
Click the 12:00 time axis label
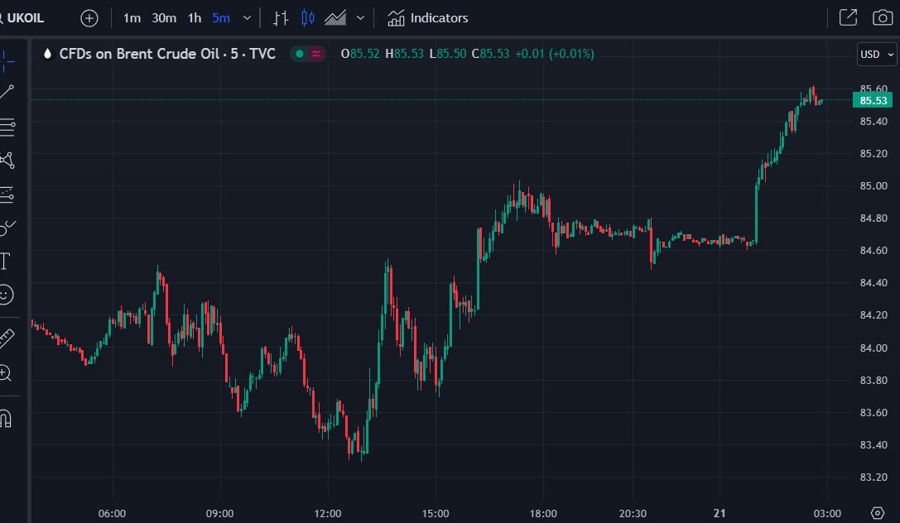coord(328,513)
